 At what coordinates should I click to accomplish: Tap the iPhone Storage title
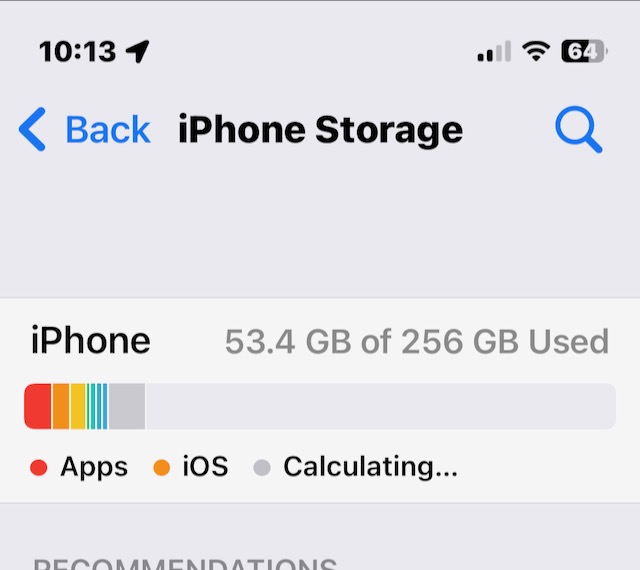point(320,130)
